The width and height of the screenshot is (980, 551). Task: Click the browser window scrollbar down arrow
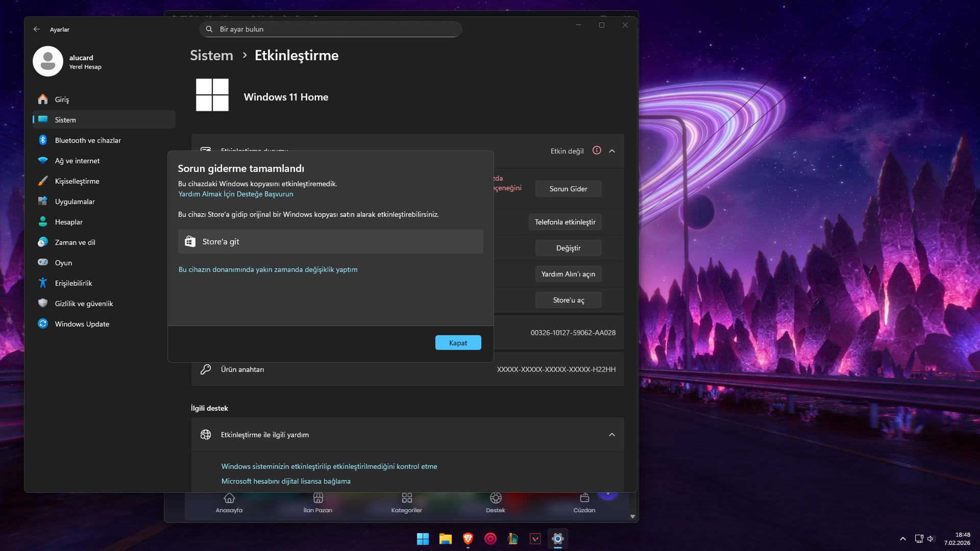[x=632, y=516]
